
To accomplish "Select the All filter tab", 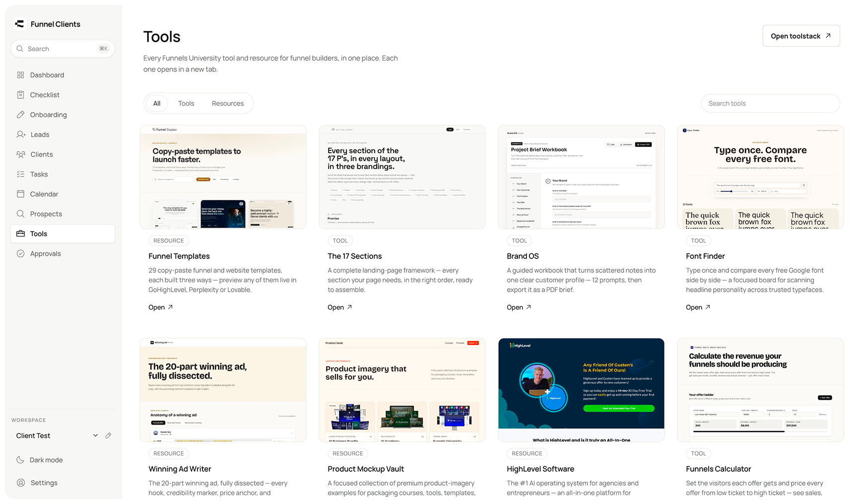I will tap(157, 103).
